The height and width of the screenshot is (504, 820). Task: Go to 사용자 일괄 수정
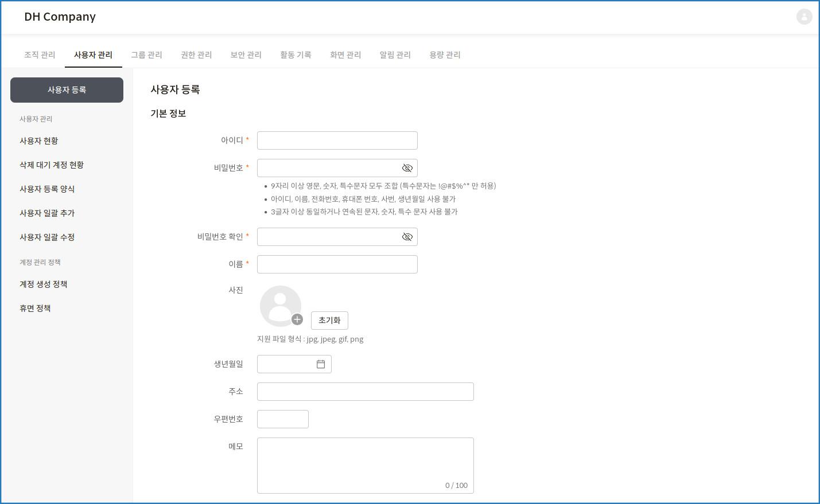(x=47, y=237)
